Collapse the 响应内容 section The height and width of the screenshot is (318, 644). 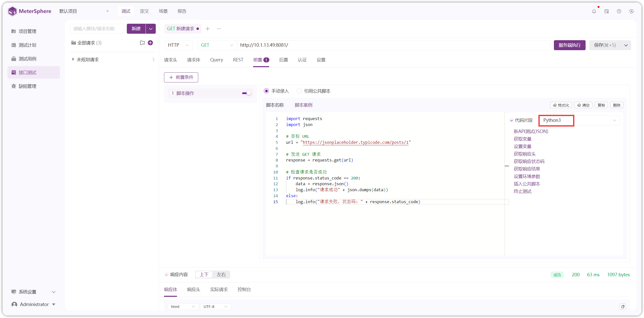point(166,275)
